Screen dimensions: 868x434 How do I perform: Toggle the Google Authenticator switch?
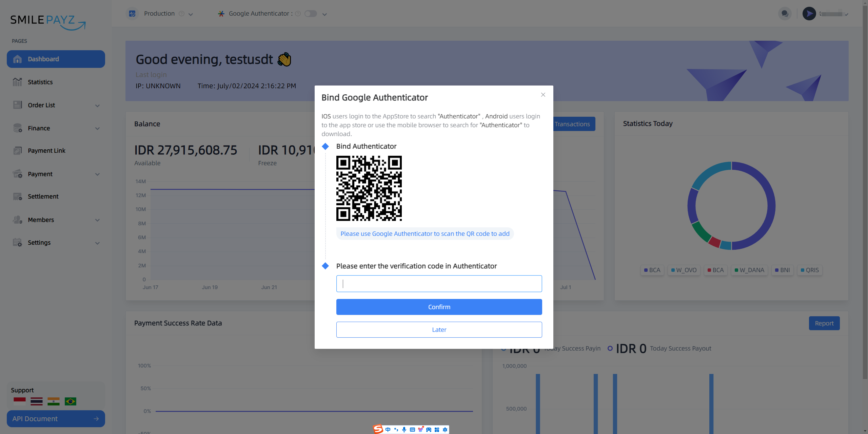point(311,14)
